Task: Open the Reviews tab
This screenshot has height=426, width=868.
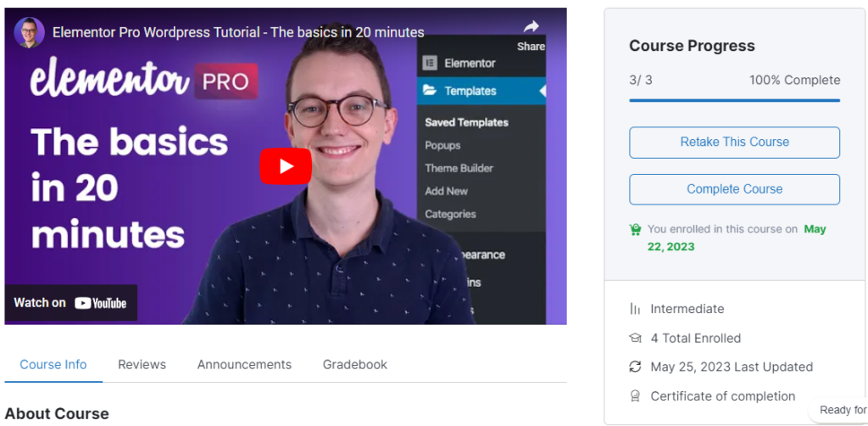Action: (x=142, y=364)
